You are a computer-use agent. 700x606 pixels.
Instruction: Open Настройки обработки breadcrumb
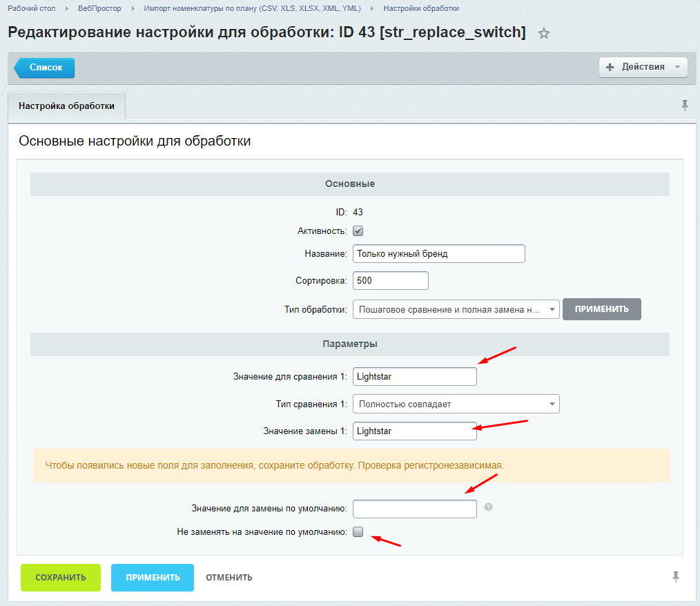pyautogui.click(x=421, y=8)
